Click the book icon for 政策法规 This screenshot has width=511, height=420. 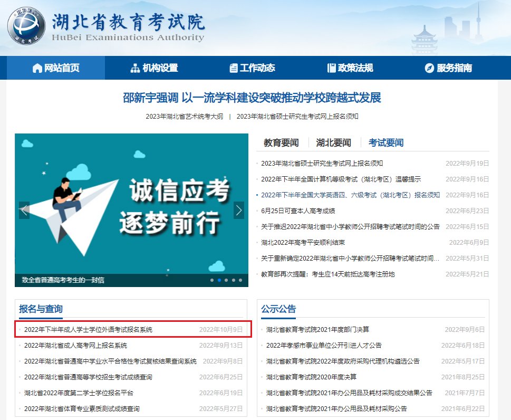pos(331,68)
